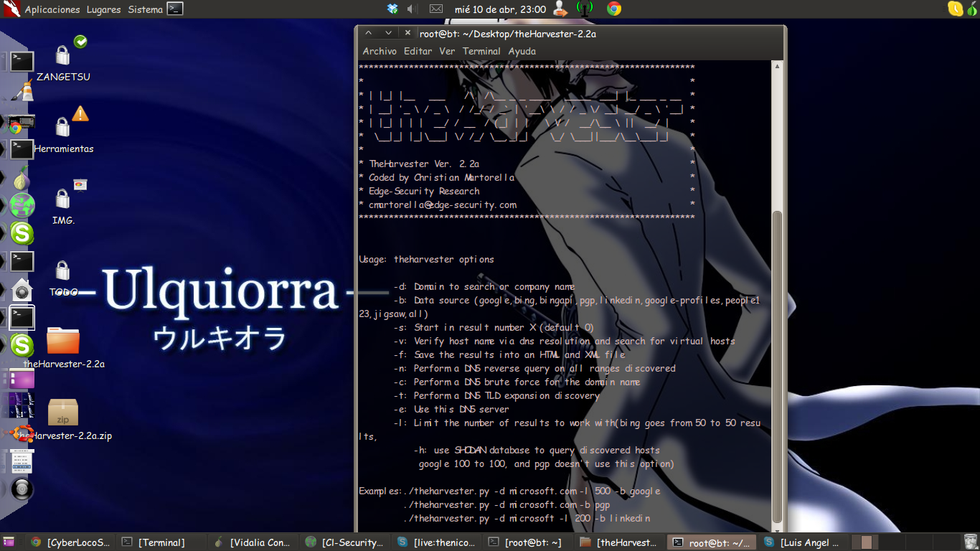Switch to the CI-Security... taskbar window
Image resolution: width=980 pixels, height=551 pixels.
click(344, 542)
